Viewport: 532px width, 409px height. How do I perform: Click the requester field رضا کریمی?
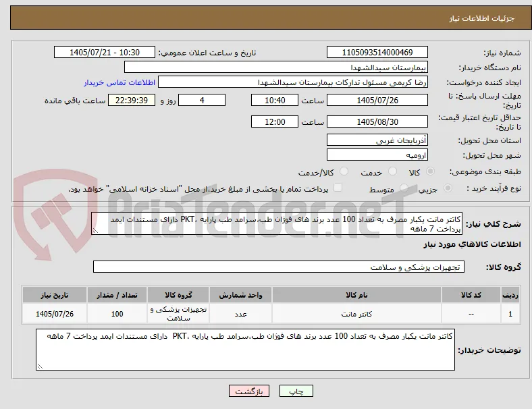293,82
